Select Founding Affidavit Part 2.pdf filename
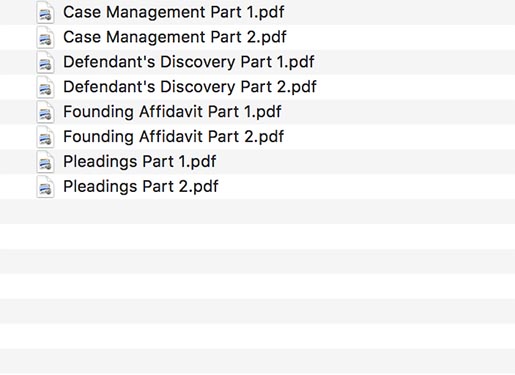This screenshot has width=515, height=375. point(173,137)
